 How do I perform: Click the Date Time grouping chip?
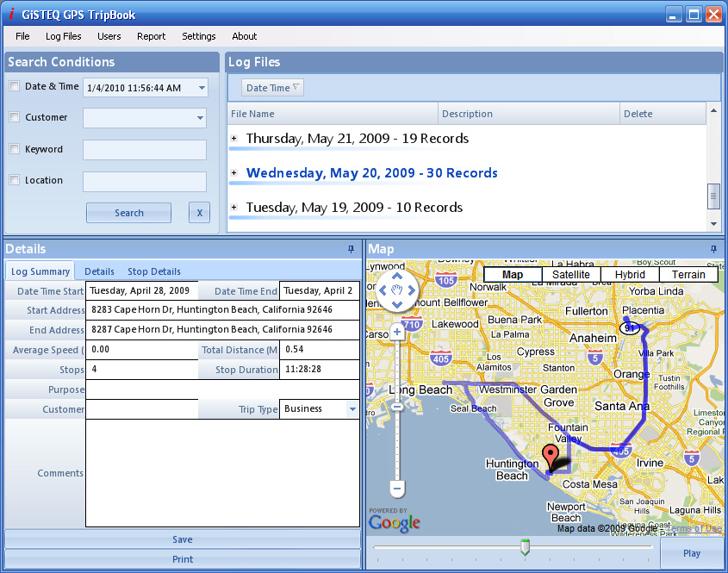(x=272, y=88)
